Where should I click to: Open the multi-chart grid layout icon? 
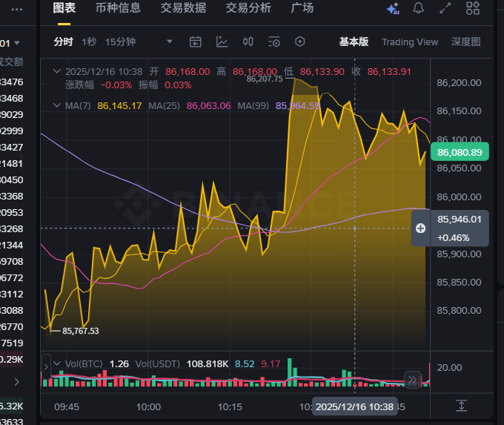[473, 8]
